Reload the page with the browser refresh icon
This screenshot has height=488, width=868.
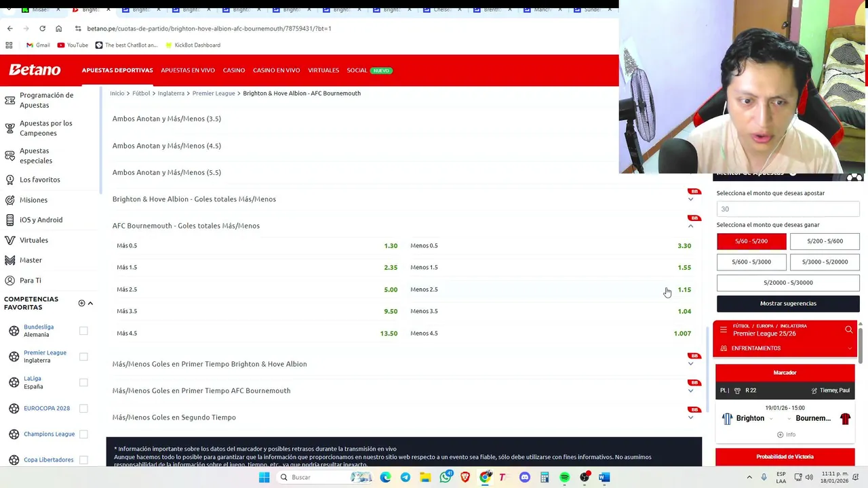tap(42, 28)
